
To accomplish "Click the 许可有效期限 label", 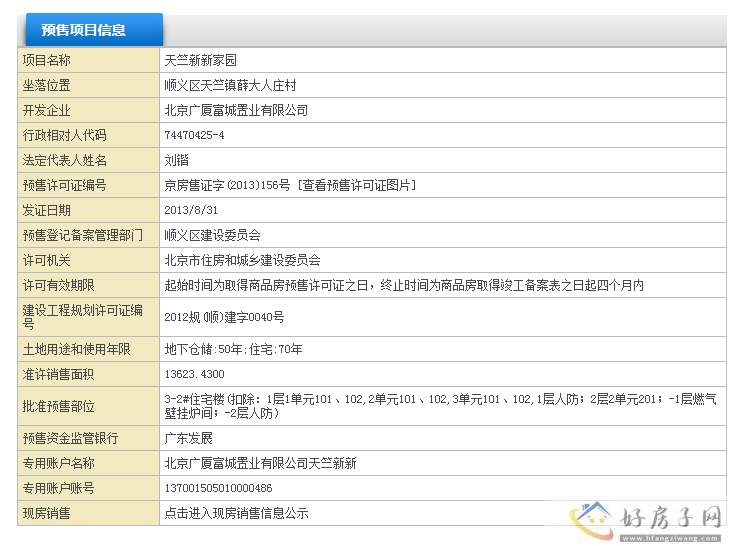I will coord(58,285).
